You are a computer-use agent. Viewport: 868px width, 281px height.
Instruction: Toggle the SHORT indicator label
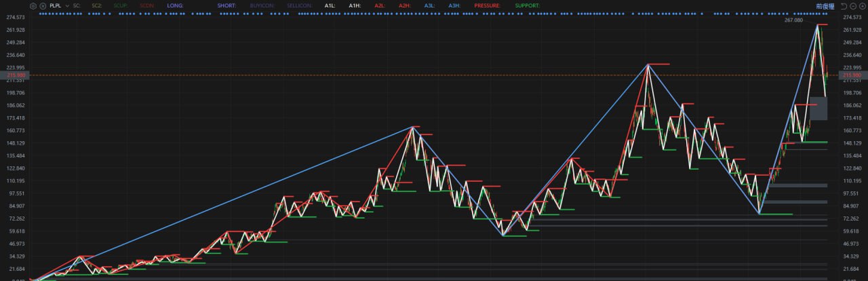[x=226, y=5]
